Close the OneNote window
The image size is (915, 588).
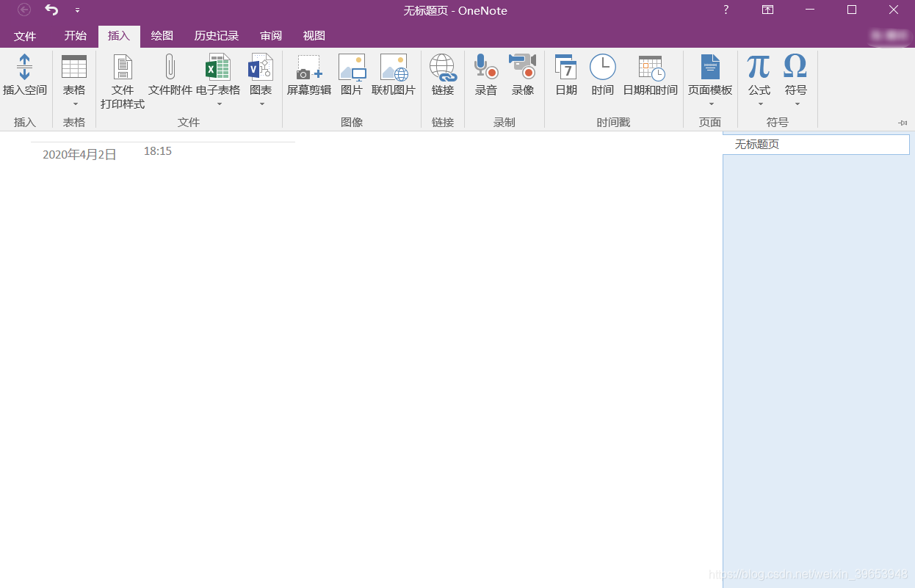894,10
